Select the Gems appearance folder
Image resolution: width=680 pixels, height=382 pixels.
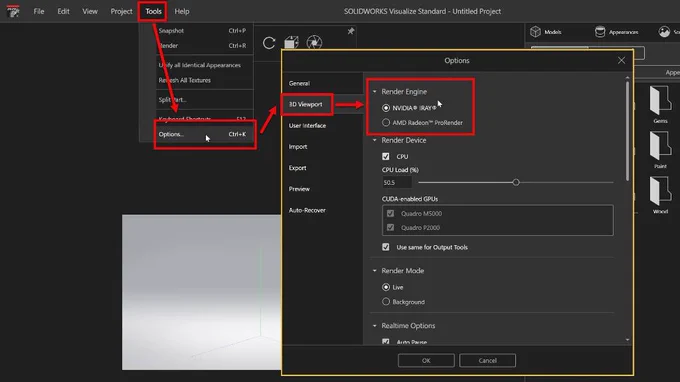pyautogui.click(x=660, y=105)
